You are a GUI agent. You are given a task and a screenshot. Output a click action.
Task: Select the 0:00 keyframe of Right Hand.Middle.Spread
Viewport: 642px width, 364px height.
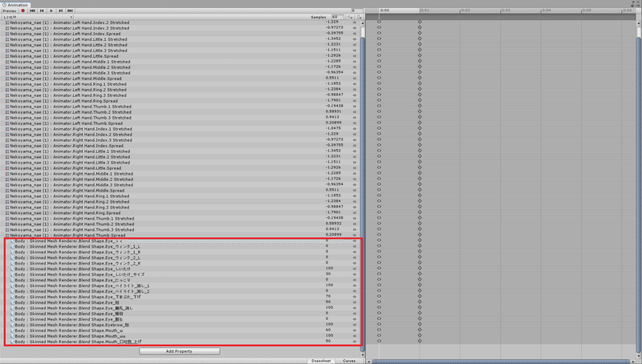(x=379, y=190)
